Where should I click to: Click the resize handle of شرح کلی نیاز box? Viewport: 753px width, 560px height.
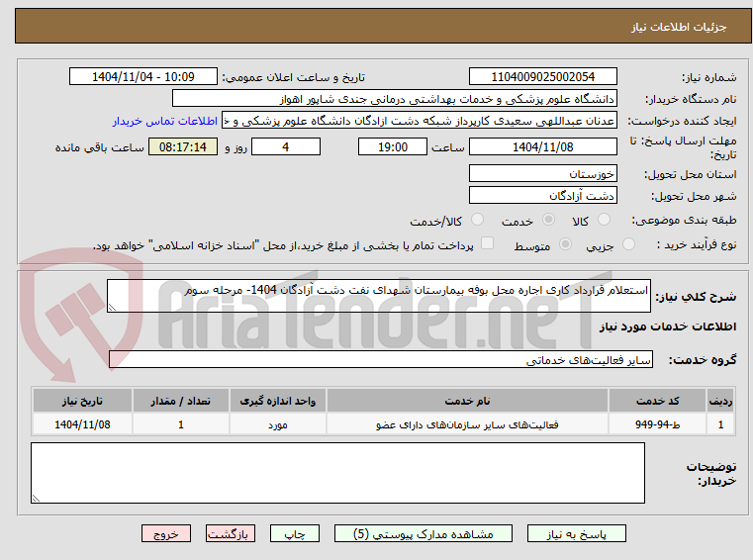[x=112, y=308]
